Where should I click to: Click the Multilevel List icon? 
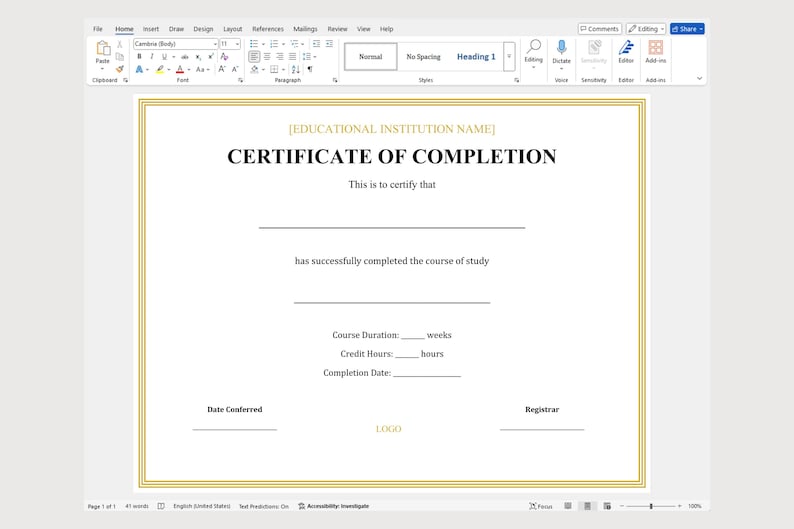(x=294, y=44)
